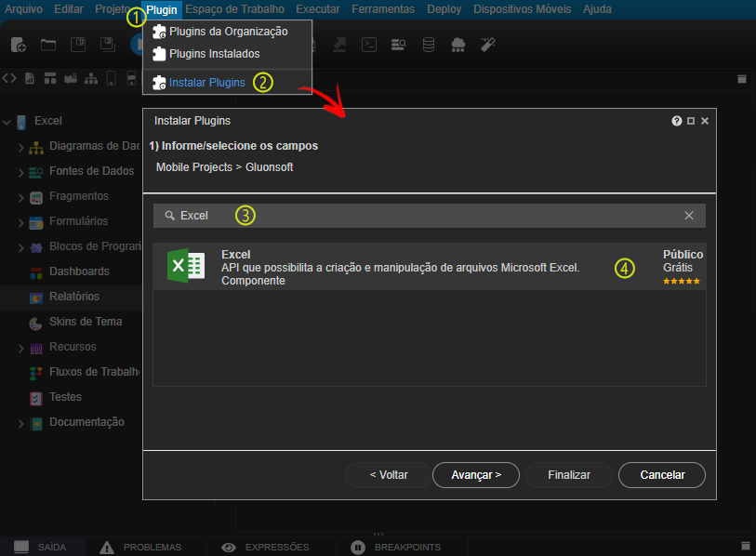The width and height of the screenshot is (756, 556).
Task: Click the layout blocks icon
Action: [50, 78]
